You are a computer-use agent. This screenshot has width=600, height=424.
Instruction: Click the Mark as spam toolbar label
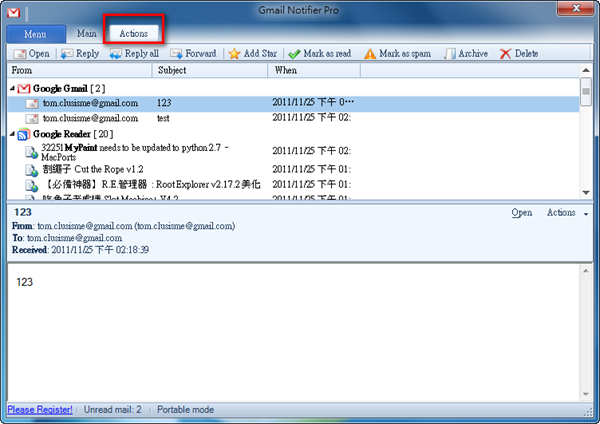405,54
